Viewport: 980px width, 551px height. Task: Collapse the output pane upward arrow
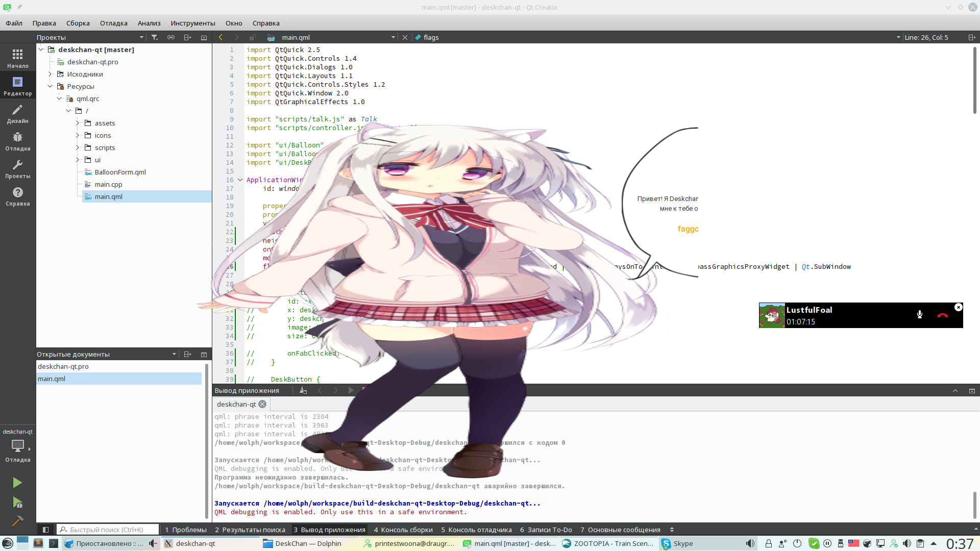[x=955, y=390]
